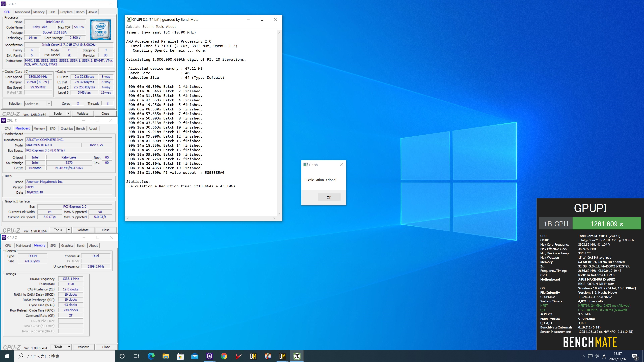Click Validate in CPU-Z Mainboard window
The image size is (644, 362).
coord(83,230)
